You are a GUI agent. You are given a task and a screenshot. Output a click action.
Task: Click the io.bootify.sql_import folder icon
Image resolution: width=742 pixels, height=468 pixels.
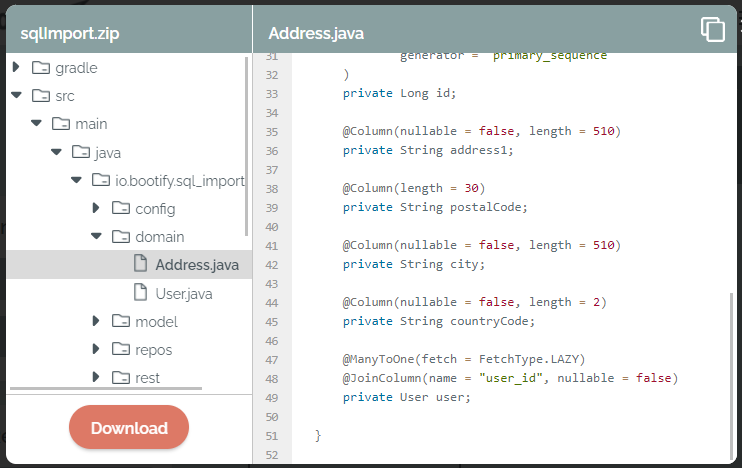tap(101, 180)
